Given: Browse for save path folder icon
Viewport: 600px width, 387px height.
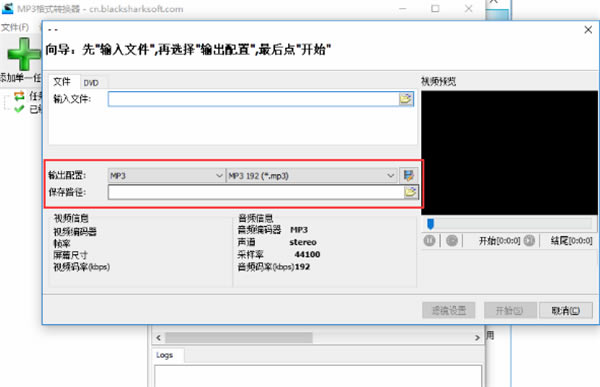Looking at the screenshot, I should (x=410, y=192).
